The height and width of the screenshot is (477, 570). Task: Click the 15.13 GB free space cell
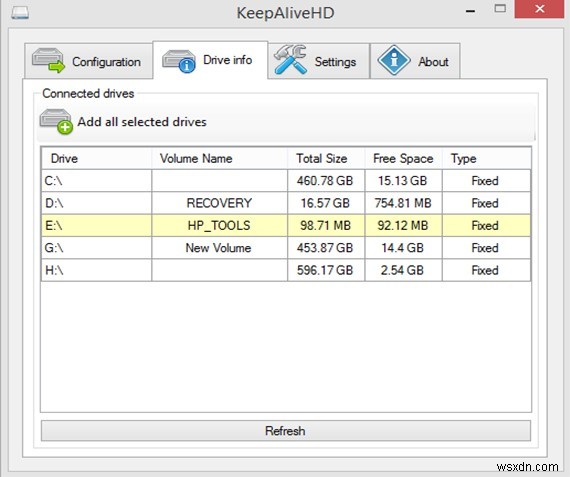click(404, 181)
